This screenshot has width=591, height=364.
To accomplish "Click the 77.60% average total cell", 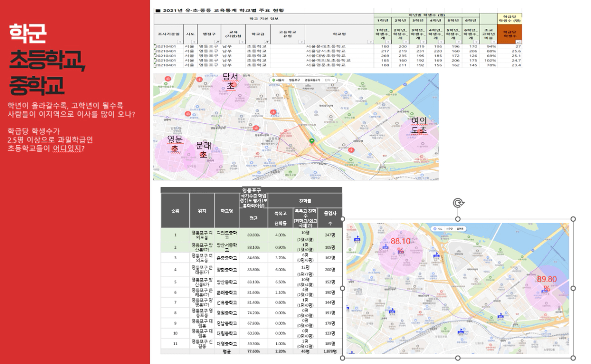I will tap(253, 351).
